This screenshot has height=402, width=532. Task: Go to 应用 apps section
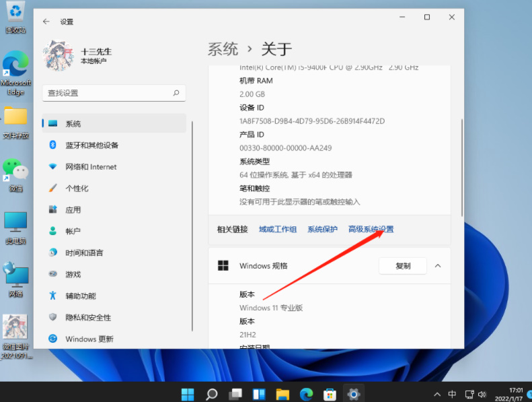pyautogui.click(x=73, y=210)
